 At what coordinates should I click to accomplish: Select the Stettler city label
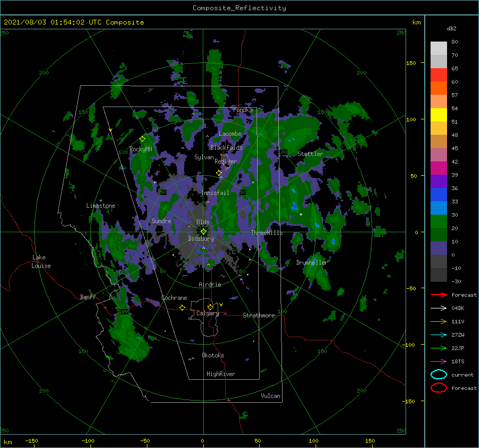(310, 154)
